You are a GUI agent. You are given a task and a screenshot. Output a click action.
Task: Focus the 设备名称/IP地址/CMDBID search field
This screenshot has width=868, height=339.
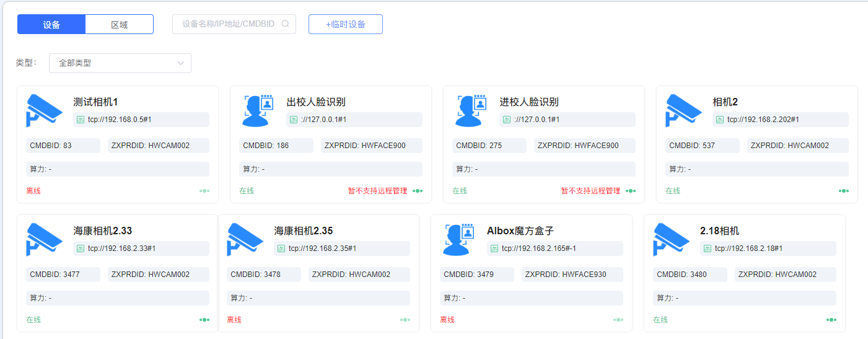click(227, 24)
